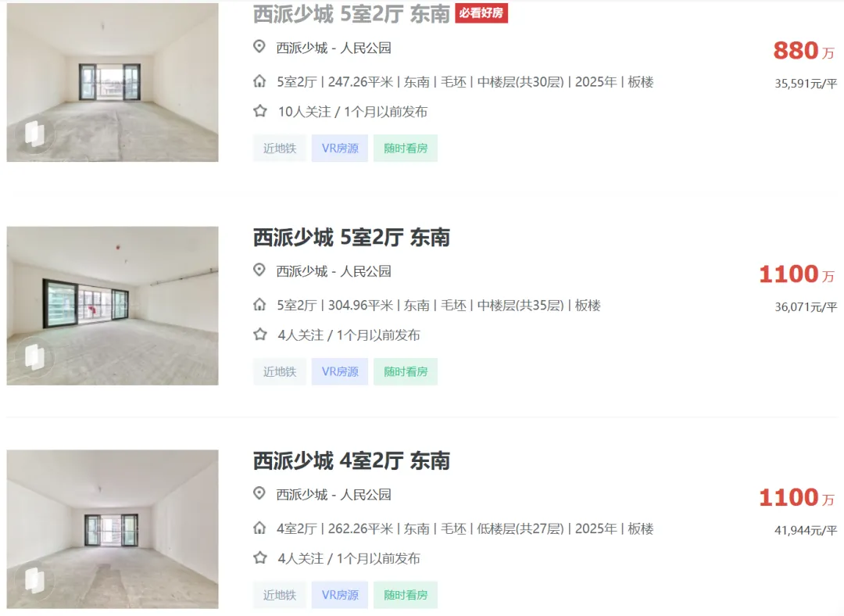Select VR房源 tag on first listing
This screenshot has width=844, height=616.
tap(340, 148)
